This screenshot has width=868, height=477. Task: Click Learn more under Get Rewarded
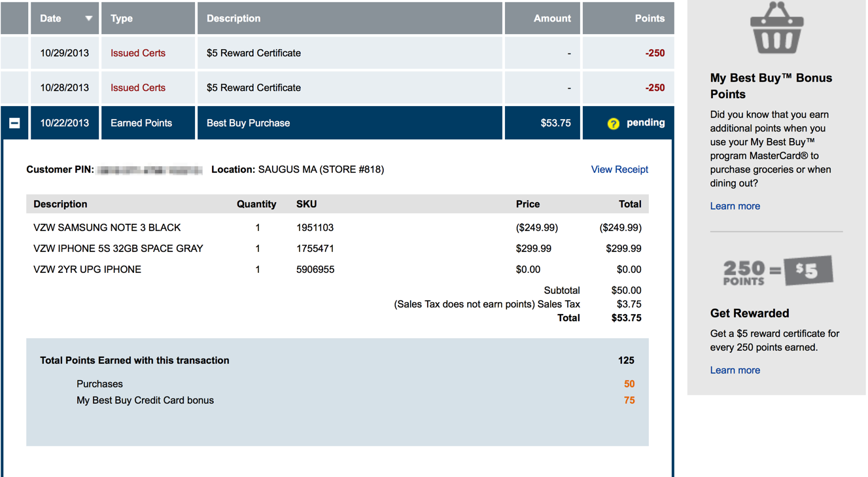click(735, 370)
